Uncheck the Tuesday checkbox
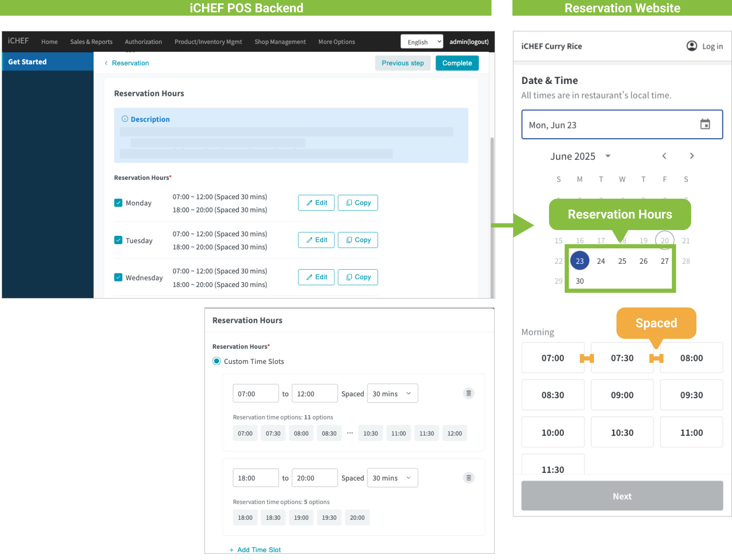 (118, 240)
